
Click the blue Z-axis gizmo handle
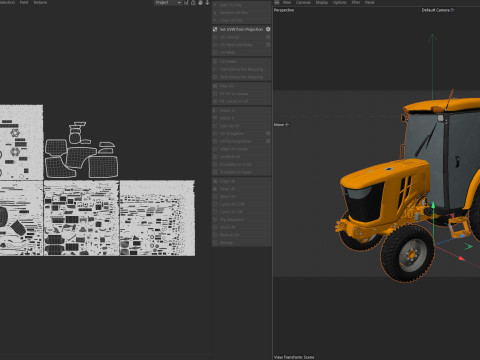click(463, 236)
